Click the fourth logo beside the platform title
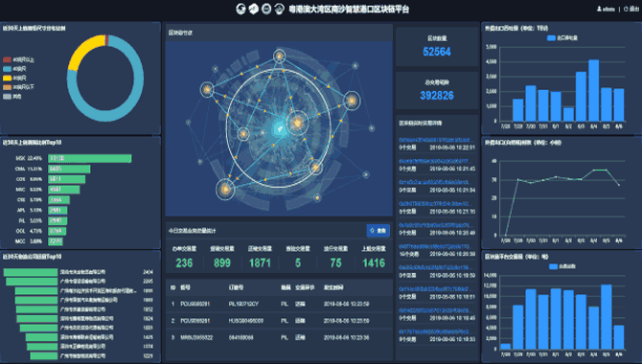 [x=279, y=9]
